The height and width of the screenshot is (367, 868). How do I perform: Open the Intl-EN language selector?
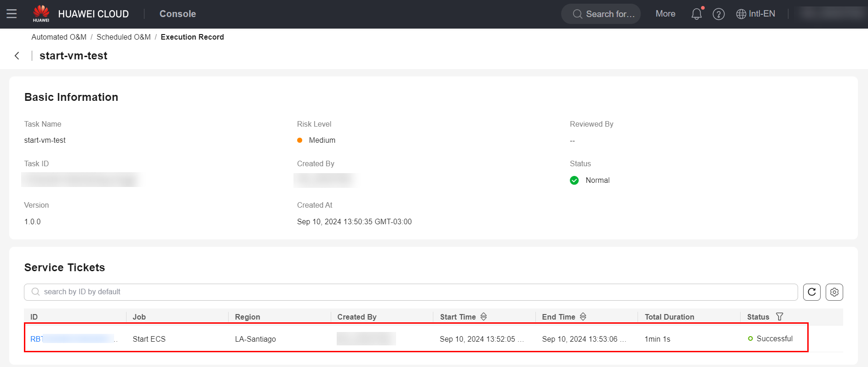point(756,14)
